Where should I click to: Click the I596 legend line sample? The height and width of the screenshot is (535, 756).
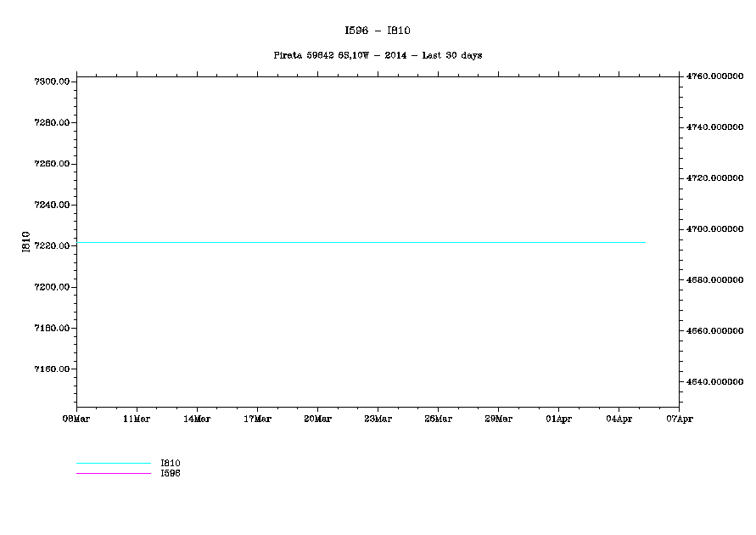coord(113,473)
